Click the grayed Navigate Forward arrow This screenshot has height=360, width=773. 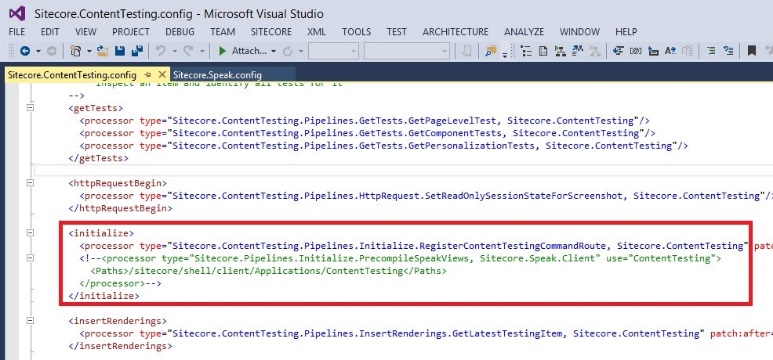52,51
